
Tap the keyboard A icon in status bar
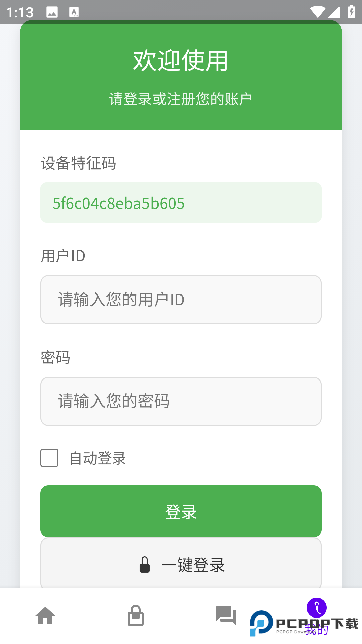click(74, 12)
